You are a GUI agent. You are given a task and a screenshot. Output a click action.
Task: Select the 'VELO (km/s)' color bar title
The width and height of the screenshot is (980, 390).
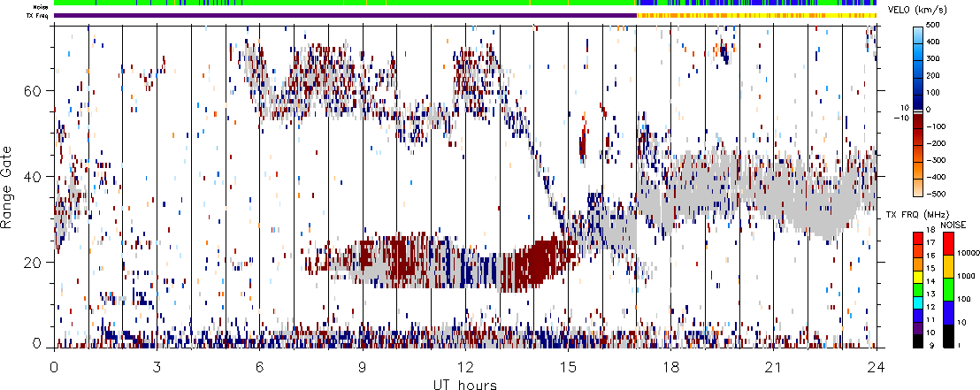click(919, 11)
